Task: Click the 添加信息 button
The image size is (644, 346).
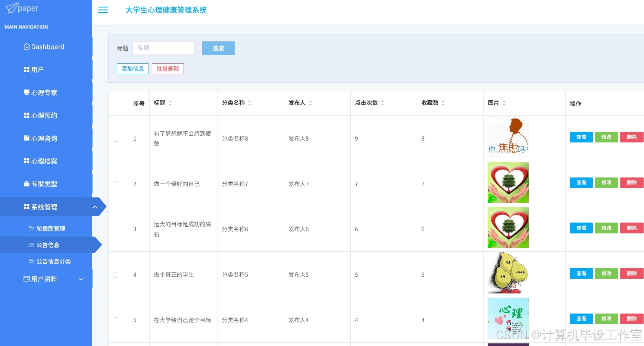Action: (x=132, y=69)
